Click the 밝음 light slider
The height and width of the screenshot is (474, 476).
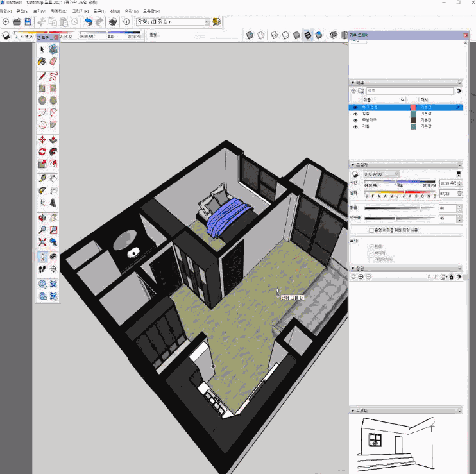click(400, 208)
